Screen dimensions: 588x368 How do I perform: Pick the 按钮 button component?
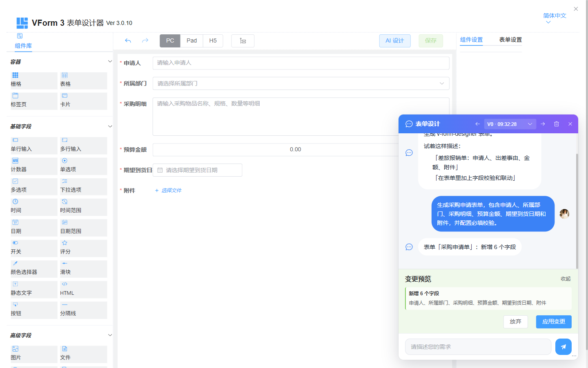tap(34, 310)
